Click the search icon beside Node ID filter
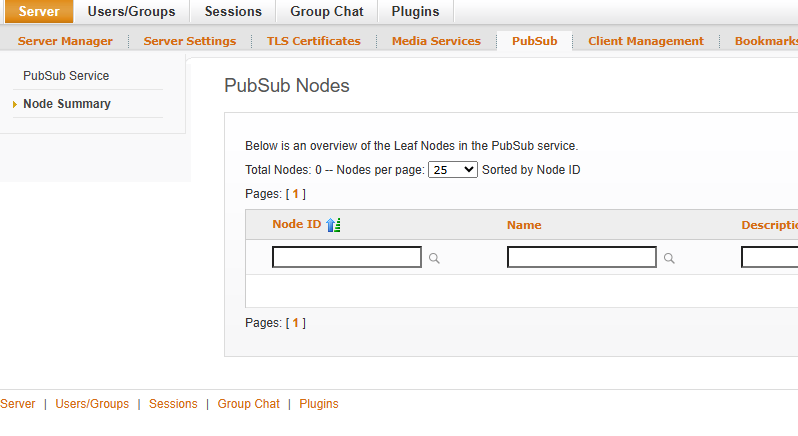Screen dimensions: 798x436 point(435,258)
